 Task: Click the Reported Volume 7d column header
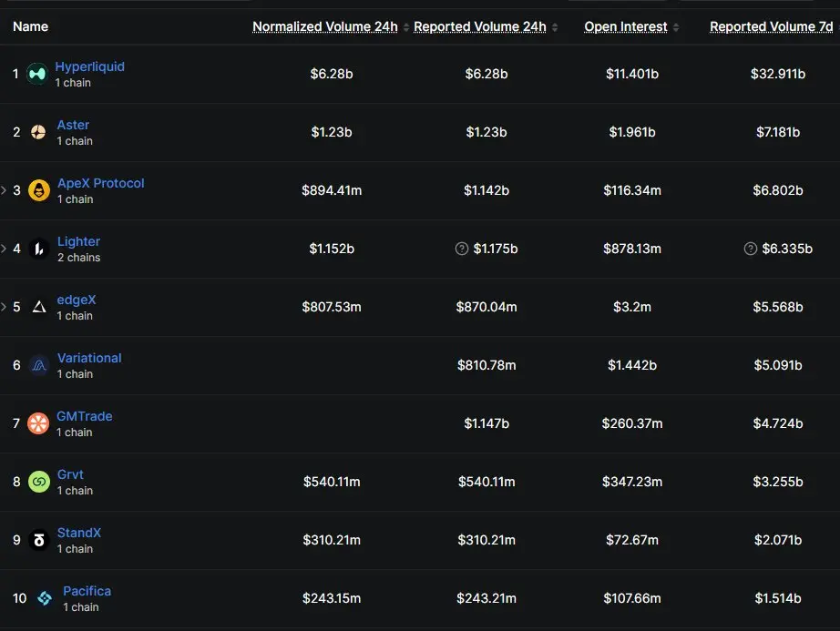(x=772, y=26)
